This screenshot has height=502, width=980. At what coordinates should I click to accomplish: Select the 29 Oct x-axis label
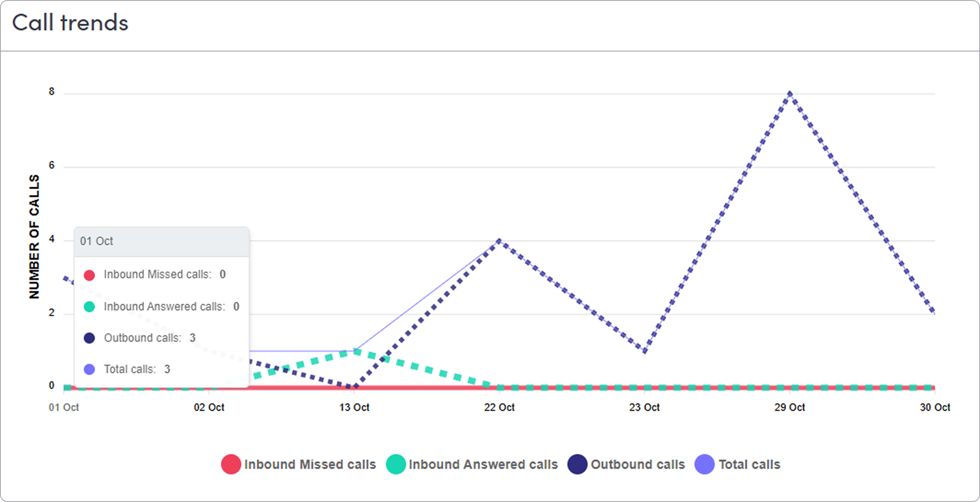[x=790, y=407]
